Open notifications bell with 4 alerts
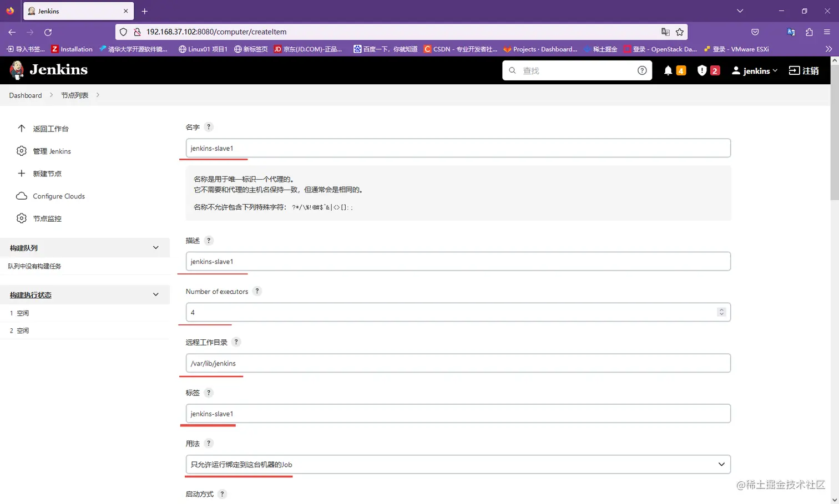Image resolution: width=839 pixels, height=504 pixels. (675, 70)
